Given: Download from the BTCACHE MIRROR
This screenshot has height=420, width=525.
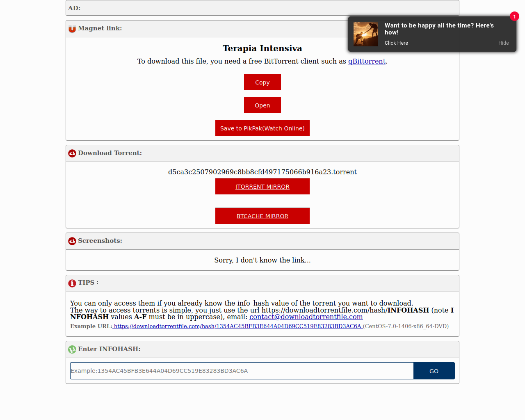Looking at the screenshot, I should (x=262, y=216).
